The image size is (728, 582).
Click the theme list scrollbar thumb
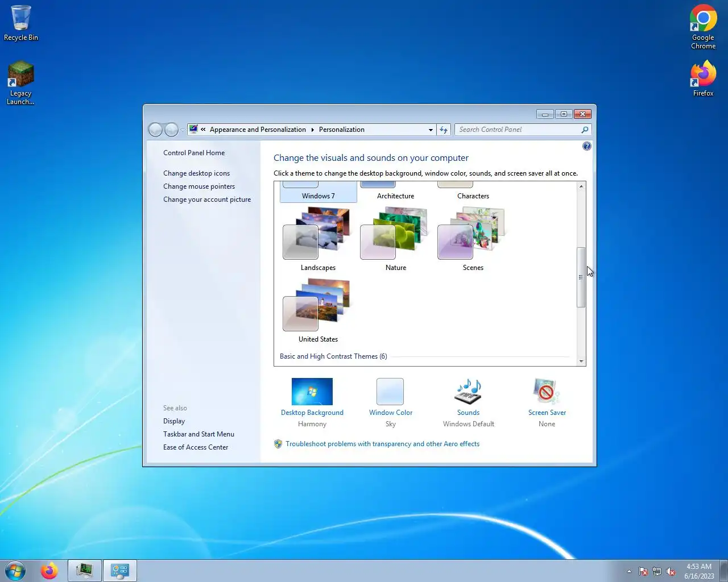581,277
